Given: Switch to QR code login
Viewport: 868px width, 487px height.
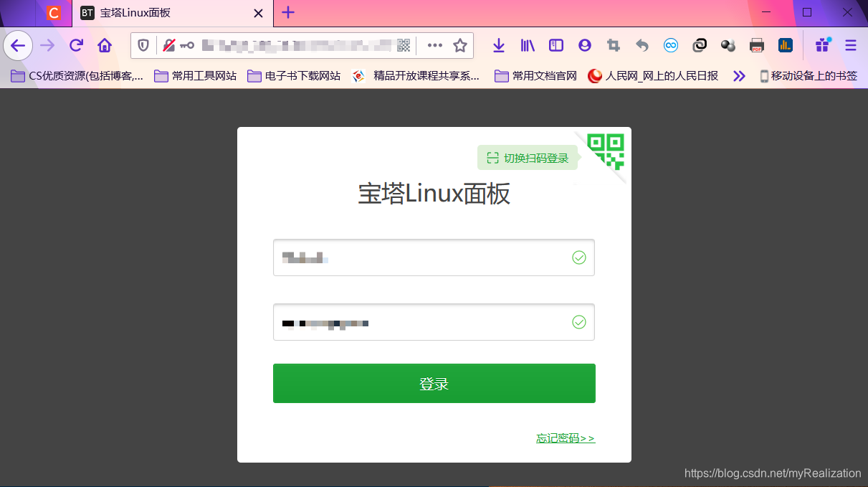Looking at the screenshot, I should 528,158.
